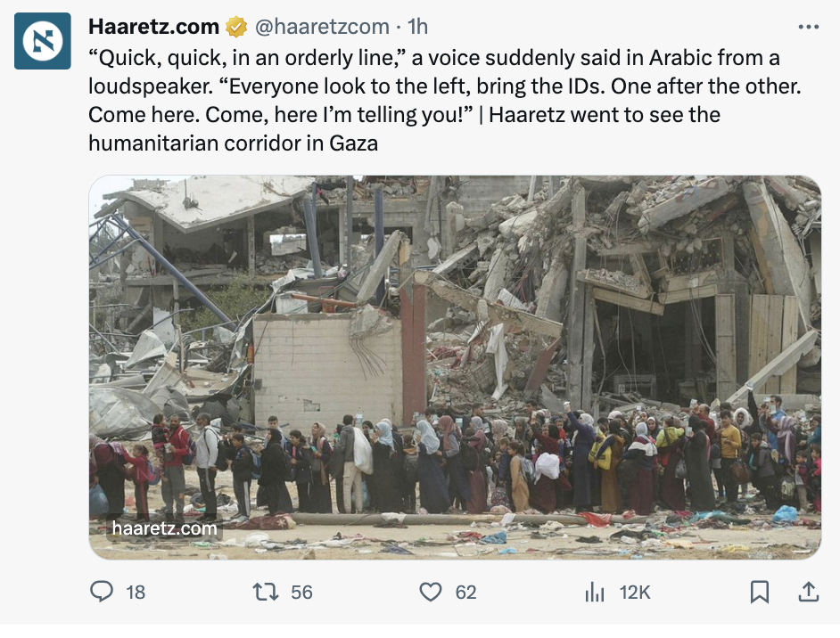Click the reply speech bubble icon

point(102,592)
